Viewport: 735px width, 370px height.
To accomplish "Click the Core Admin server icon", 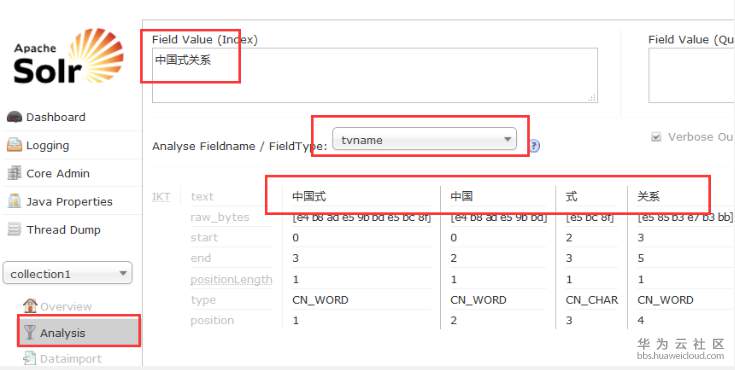I will pyautogui.click(x=15, y=173).
